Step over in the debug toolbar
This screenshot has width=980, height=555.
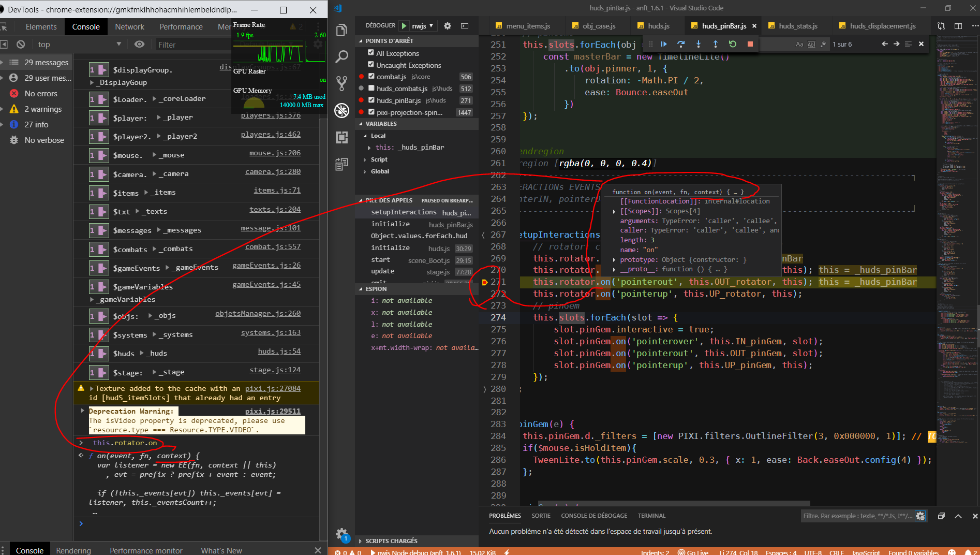click(681, 44)
